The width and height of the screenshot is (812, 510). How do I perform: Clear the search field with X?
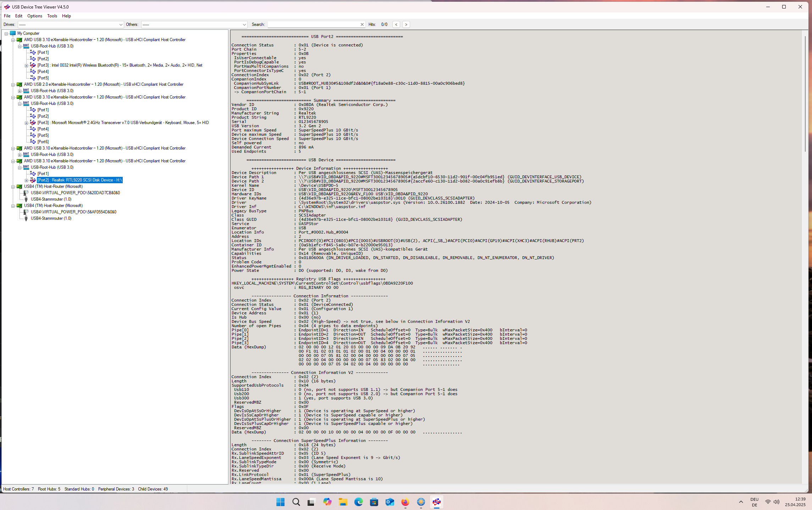[362, 24]
